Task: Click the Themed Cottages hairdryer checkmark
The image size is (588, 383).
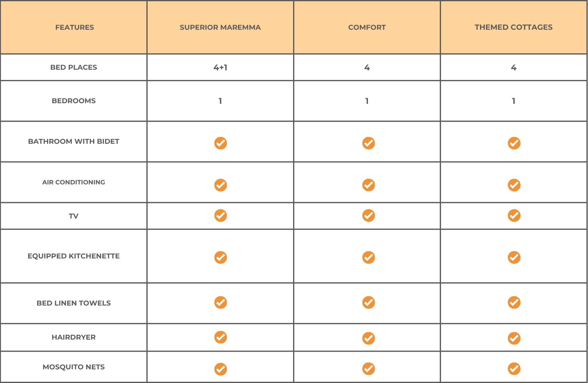Action: click(x=514, y=338)
